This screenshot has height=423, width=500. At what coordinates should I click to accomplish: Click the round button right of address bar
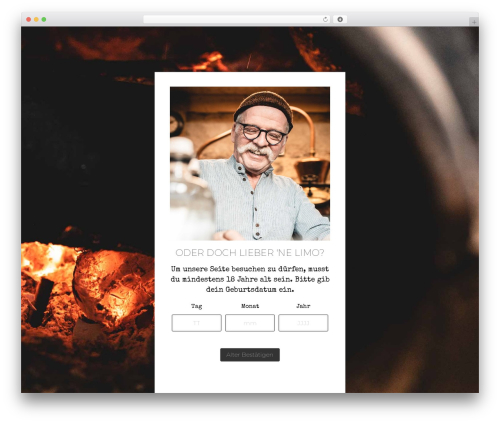[x=340, y=19]
